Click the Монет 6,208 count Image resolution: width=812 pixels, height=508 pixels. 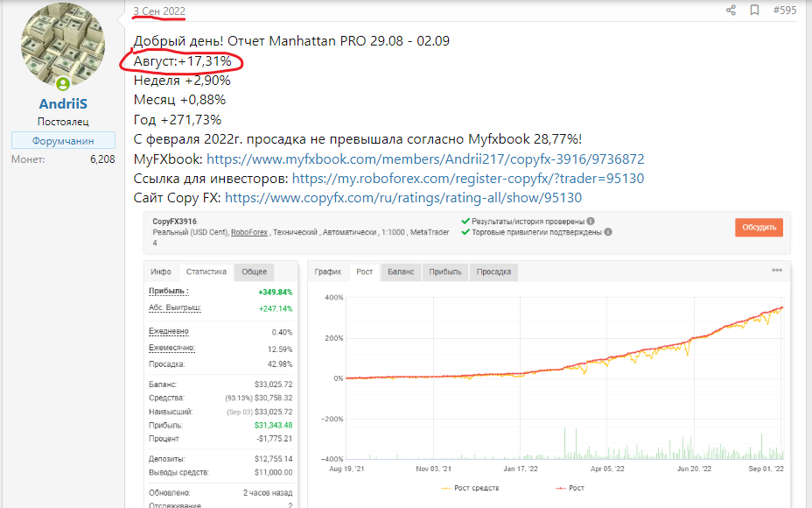click(x=102, y=159)
